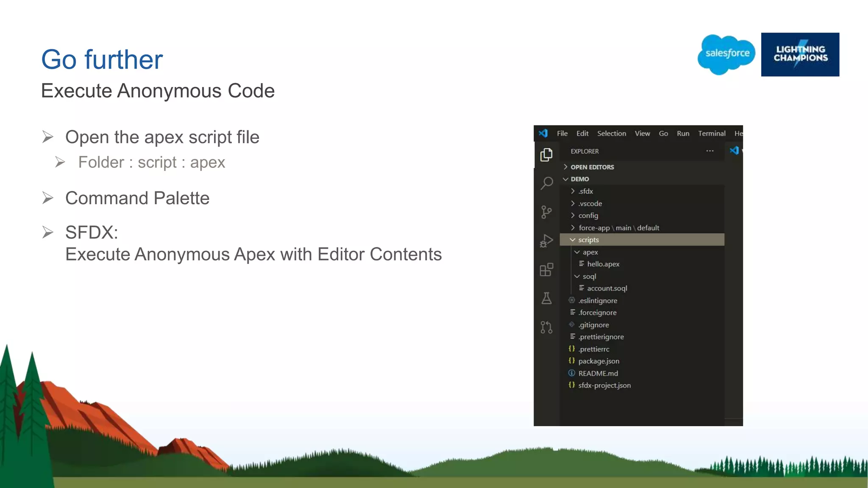Collapse the soql folder
The width and height of the screenshot is (868, 488).
point(642,276)
